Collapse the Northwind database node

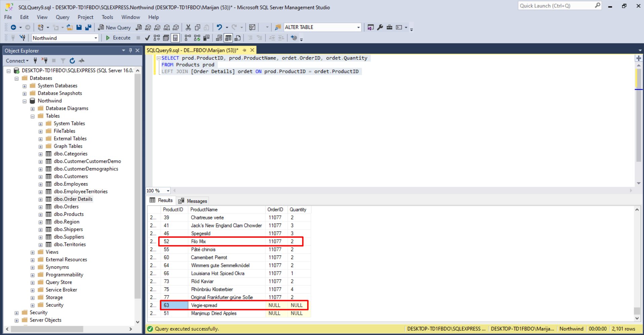click(x=25, y=101)
